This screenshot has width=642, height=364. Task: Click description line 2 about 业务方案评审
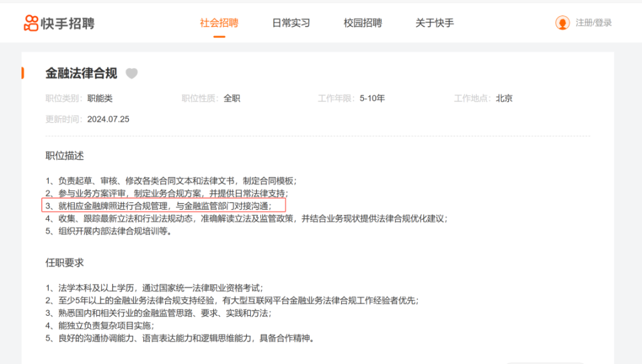pyautogui.click(x=167, y=194)
